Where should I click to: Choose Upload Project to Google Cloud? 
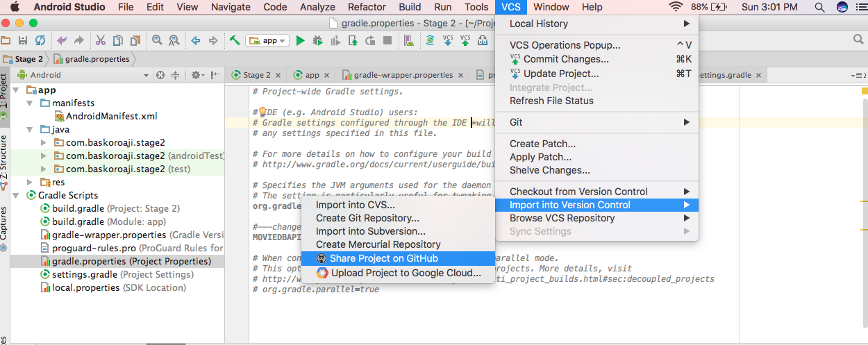398,273
